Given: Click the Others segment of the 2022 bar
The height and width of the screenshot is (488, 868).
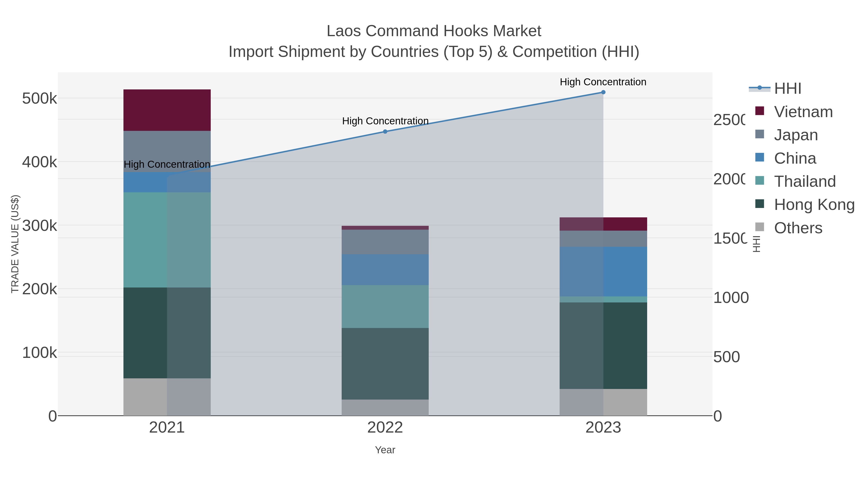Looking at the screenshot, I should click(x=385, y=408).
